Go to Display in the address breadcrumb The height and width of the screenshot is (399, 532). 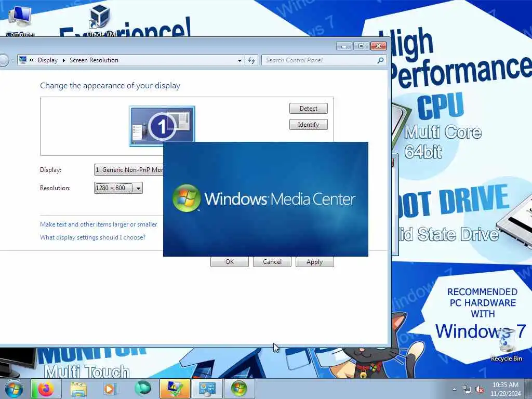(47, 60)
